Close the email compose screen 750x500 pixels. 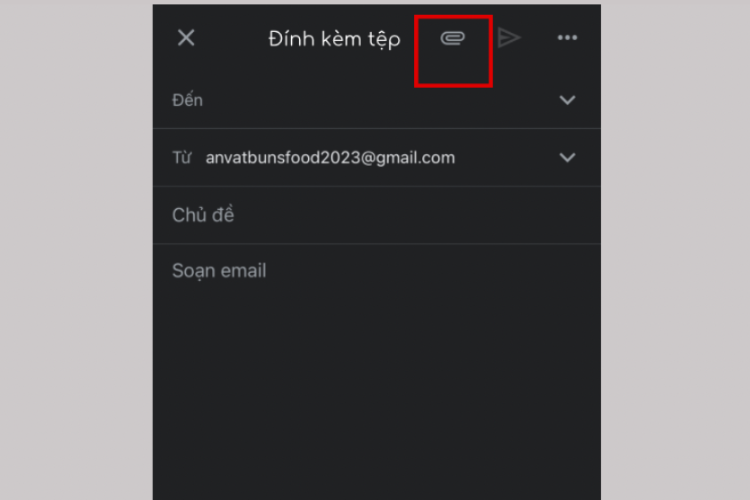186,38
